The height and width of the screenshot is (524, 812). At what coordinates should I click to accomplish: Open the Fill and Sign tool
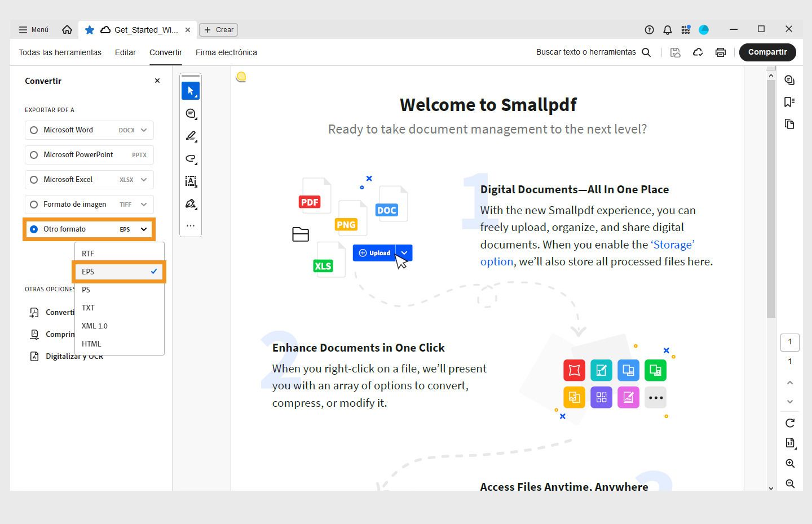[191, 203]
